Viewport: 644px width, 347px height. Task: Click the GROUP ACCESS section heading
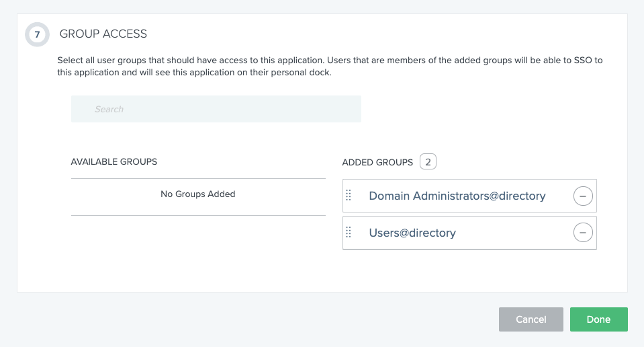(x=103, y=34)
